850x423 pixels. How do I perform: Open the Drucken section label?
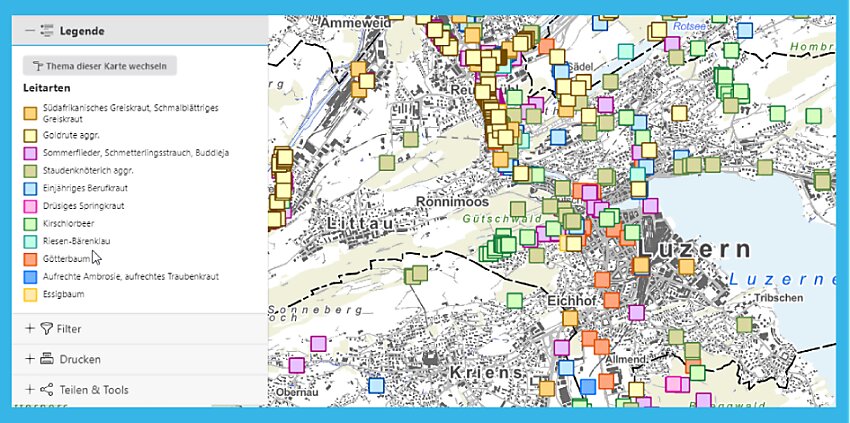(x=80, y=360)
